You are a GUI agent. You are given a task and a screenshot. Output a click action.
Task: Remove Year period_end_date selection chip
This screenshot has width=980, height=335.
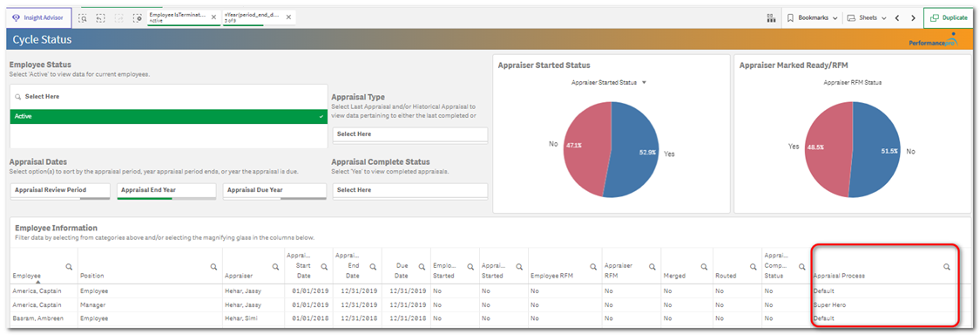point(288,17)
